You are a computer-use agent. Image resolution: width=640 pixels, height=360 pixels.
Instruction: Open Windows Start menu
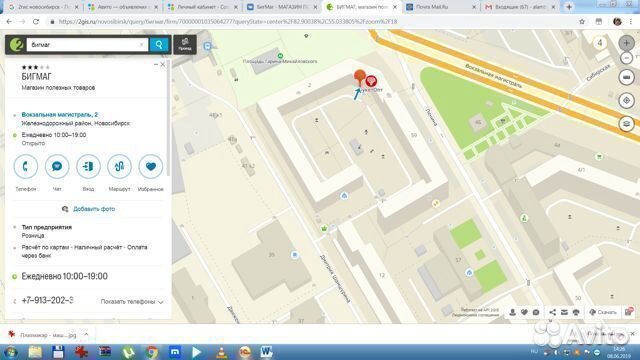11,352
